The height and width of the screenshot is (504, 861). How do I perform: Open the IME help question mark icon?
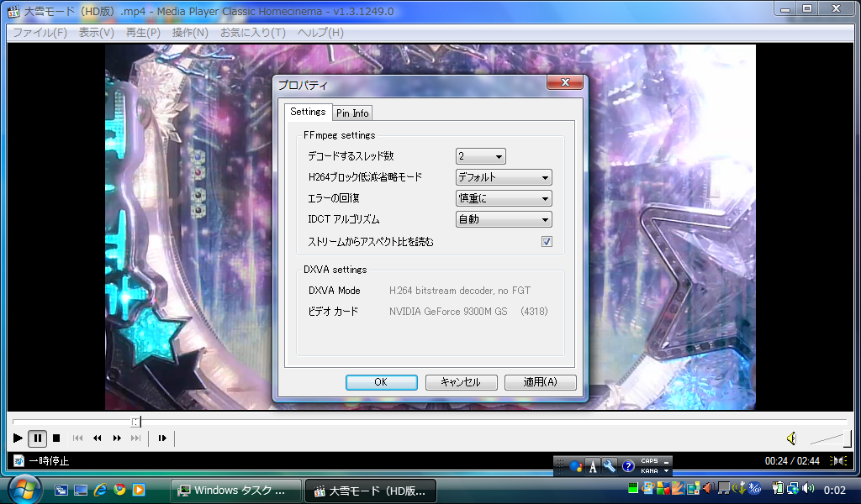(x=627, y=467)
